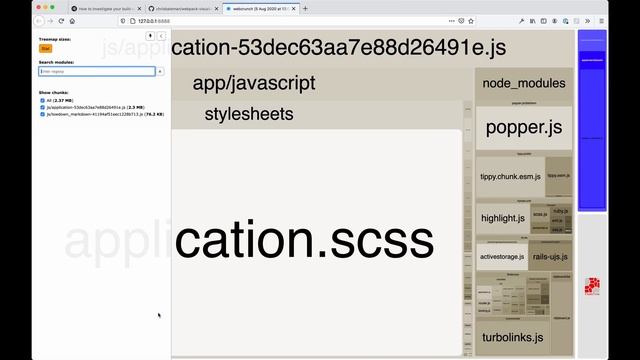Screen dimensions: 640x360
Task: Click the browser back arrow
Action: click(39, 21)
